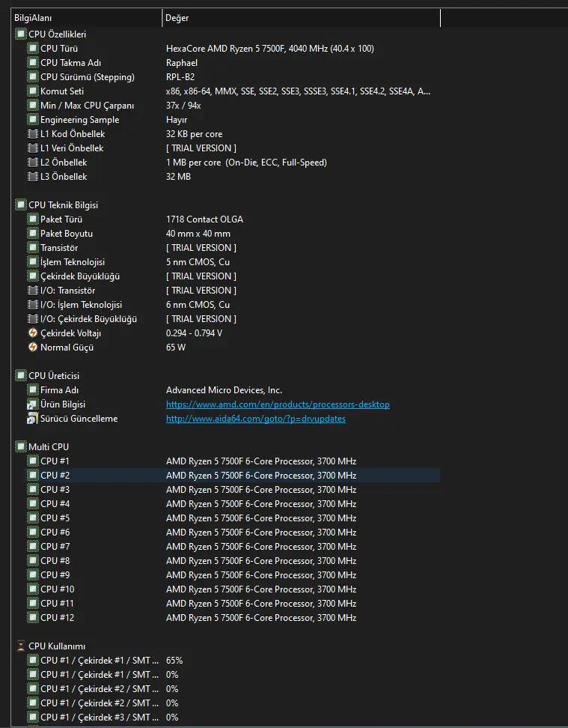Select the highlighted CPU #2 row label
This screenshot has height=728, width=568.
point(55,476)
